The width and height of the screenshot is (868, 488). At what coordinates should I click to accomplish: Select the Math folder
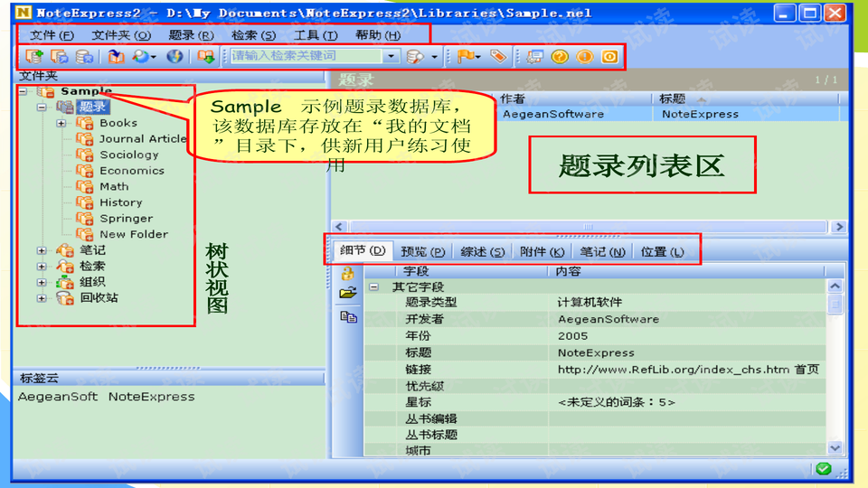(x=114, y=186)
